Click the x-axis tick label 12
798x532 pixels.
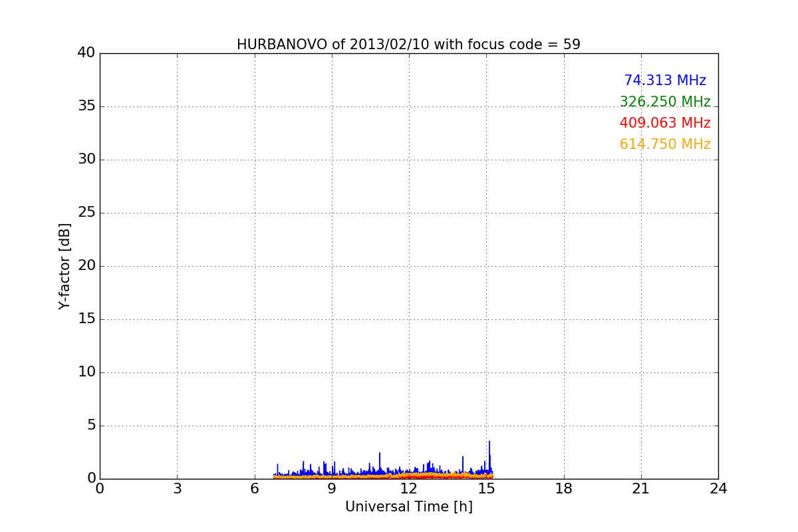coord(409,489)
